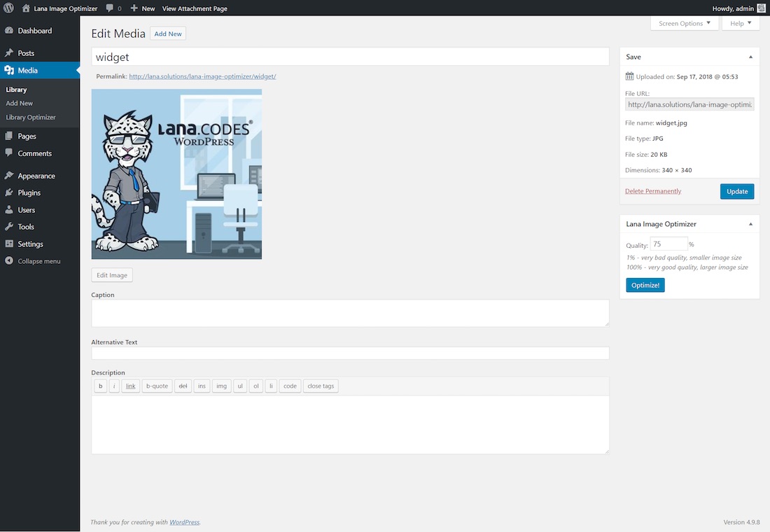The height and width of the screenshot is (532, 770).
Task: Click the Dashboard gauge icon
Action: tap(9, 31)
